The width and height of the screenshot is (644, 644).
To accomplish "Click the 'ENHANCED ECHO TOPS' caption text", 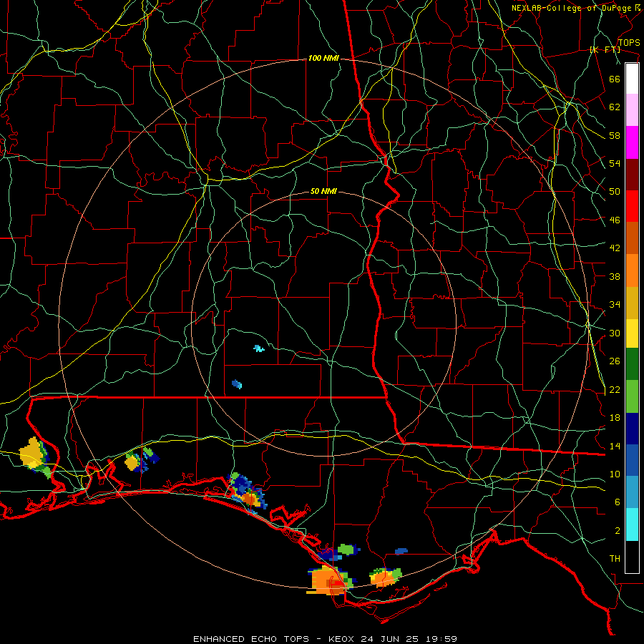I will click(x=251, y=639).
